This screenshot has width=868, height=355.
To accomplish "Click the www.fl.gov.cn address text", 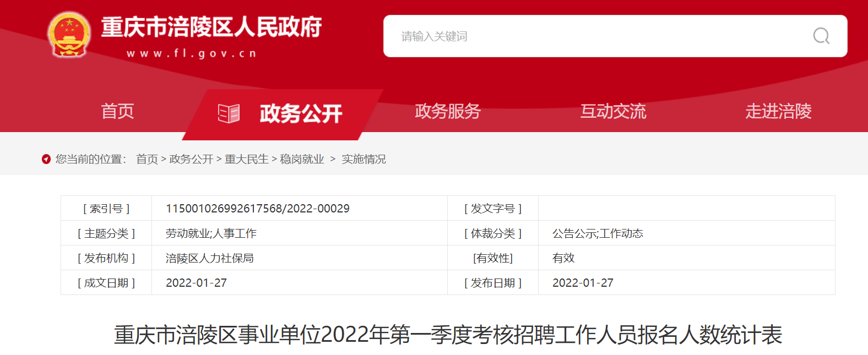I will (192, 53).
